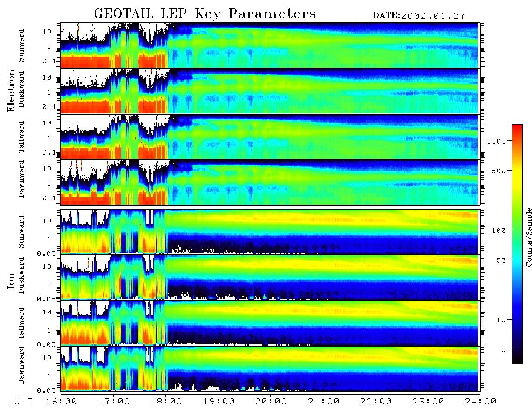Select the 19:00 time tick label
Image resolution: width=532 pixels, height=410 pixels.
tap(219, 402)
